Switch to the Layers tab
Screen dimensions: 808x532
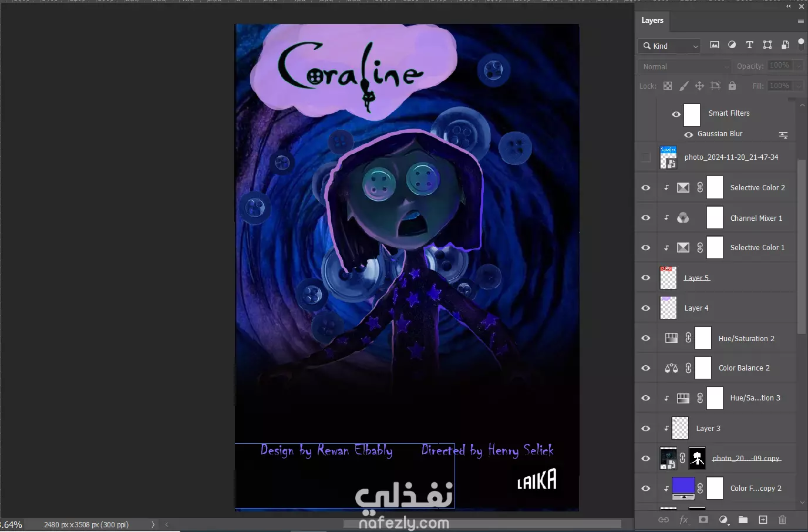pos(652,21)
